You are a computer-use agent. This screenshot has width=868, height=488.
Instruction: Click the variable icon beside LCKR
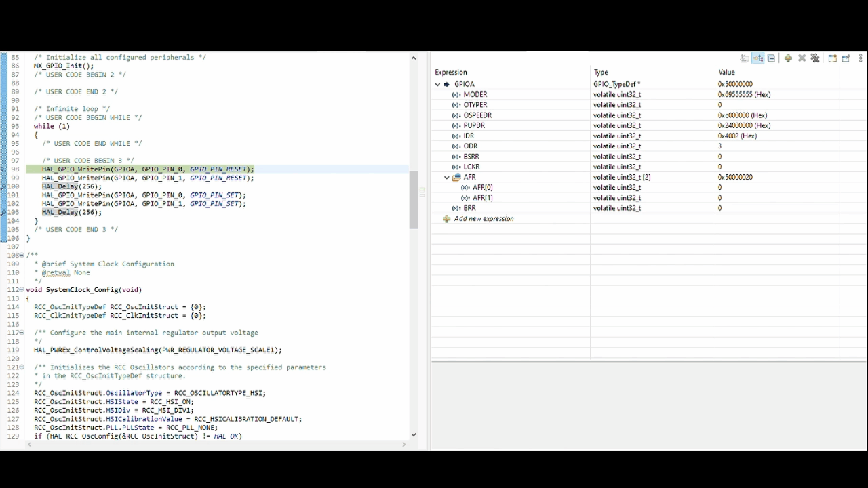coord(456,167)
